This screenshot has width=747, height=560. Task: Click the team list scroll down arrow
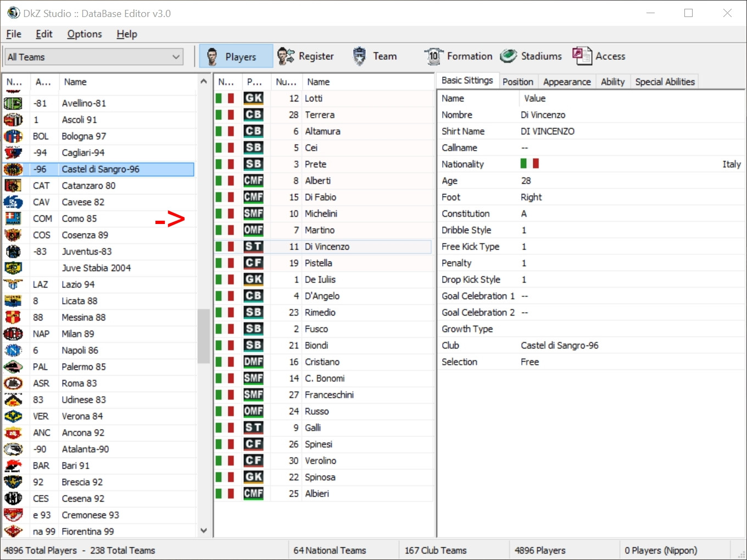click(204, 530)
